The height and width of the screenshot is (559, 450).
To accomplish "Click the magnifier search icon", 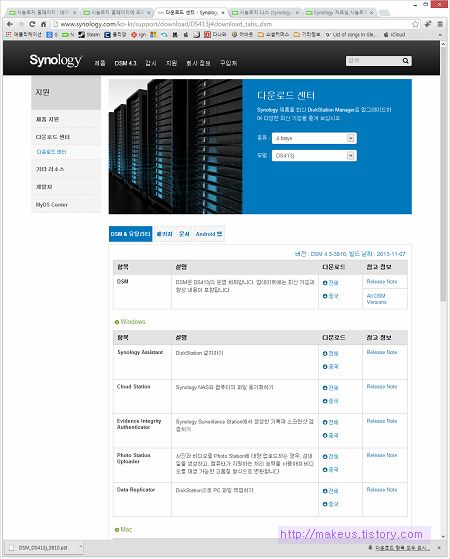I will point(405,61).
